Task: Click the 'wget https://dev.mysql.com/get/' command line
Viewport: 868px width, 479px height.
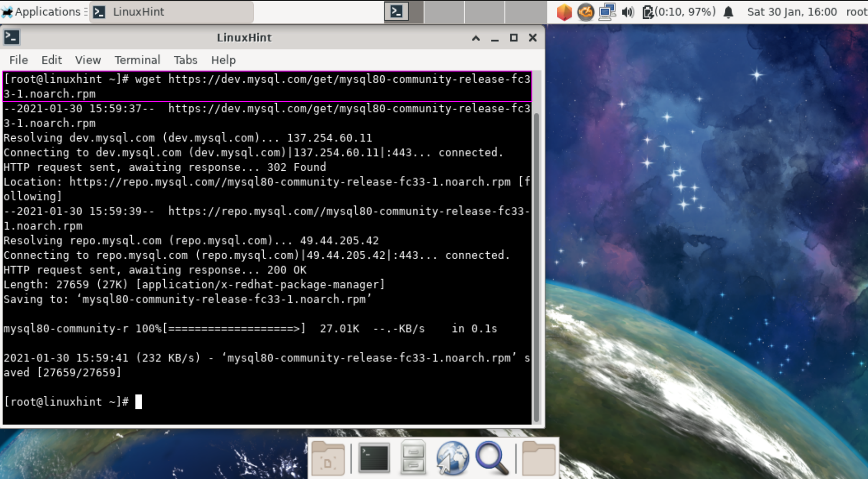Action: coord(267,86)
